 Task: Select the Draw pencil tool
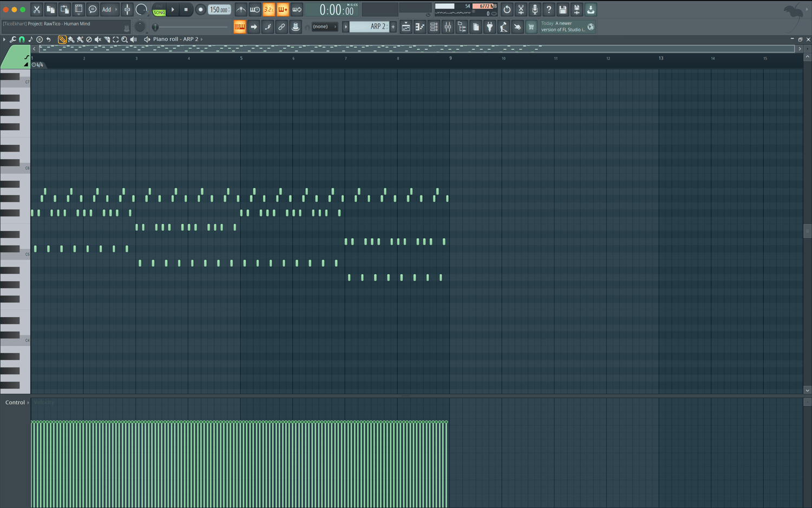62,39
